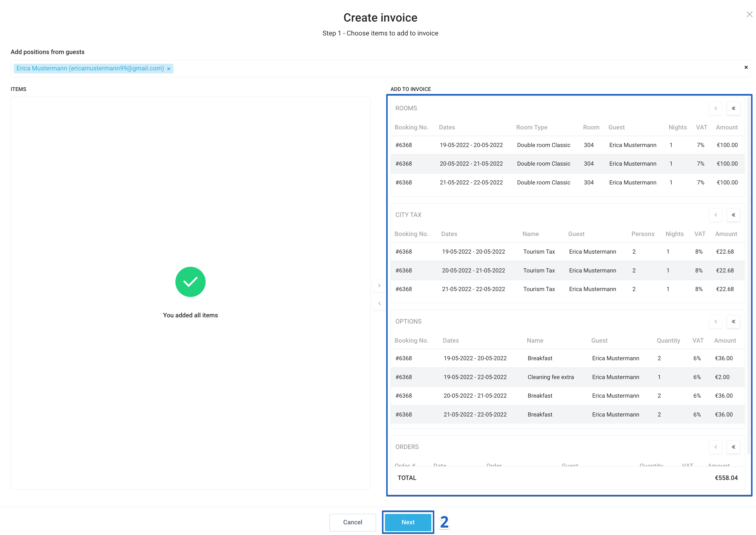Close the Create invoice dialog
The height and width of the screenshot is (535, 756).
pyautogui.click(x=749, y=14)
